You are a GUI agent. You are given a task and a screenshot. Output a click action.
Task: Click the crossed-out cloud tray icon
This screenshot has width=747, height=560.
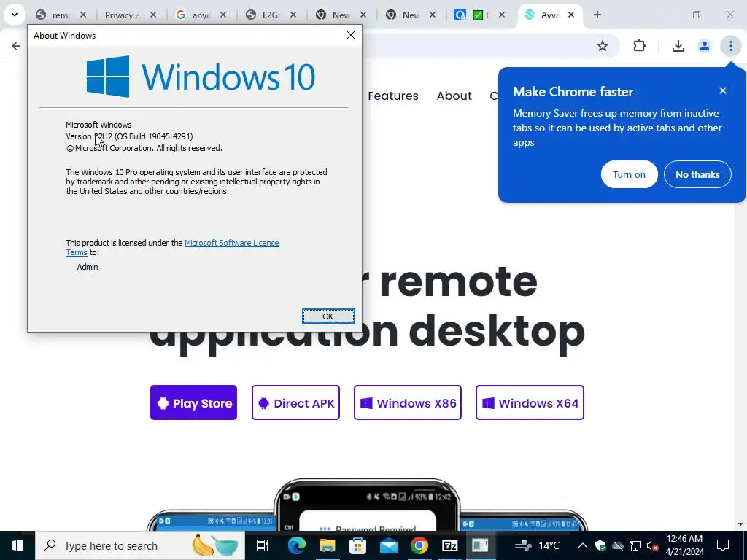[x=618, y=545]
